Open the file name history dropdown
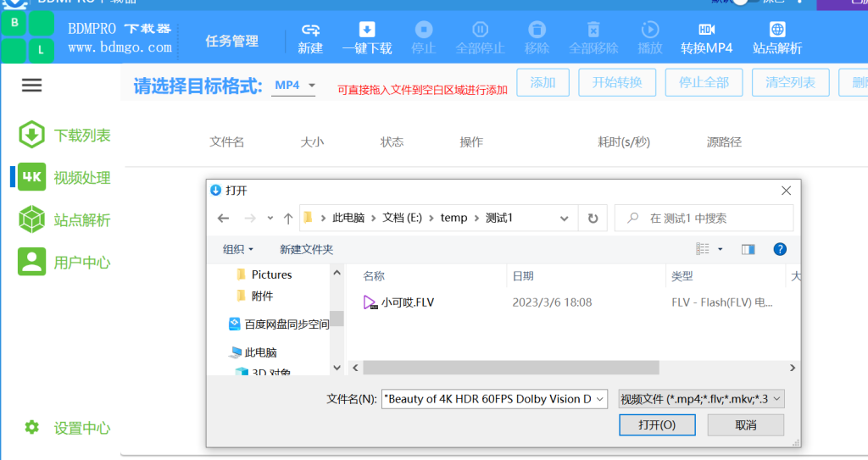This screenshot has height=460, width=868. tap(600, 399)
